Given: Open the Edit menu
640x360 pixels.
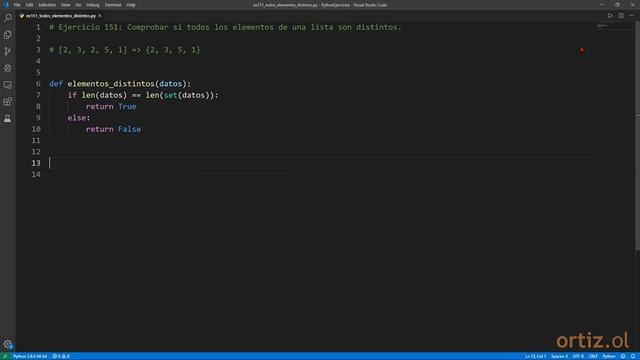Looking at the screenshot, I should [29, 5].
